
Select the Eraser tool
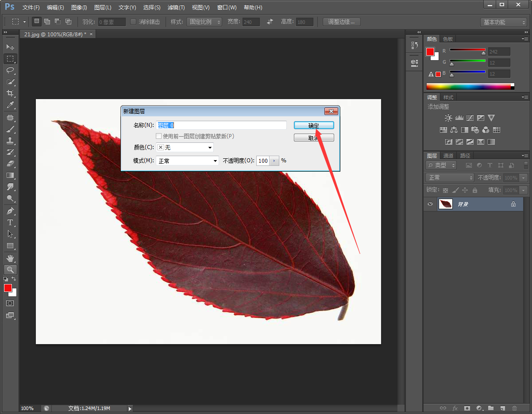[10, 164]
